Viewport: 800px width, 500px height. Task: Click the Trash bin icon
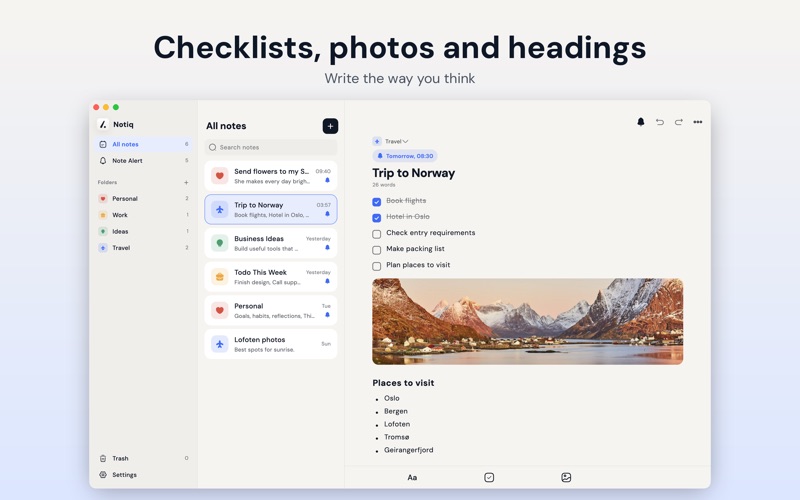pyautogui.click(x=103, y=458)
